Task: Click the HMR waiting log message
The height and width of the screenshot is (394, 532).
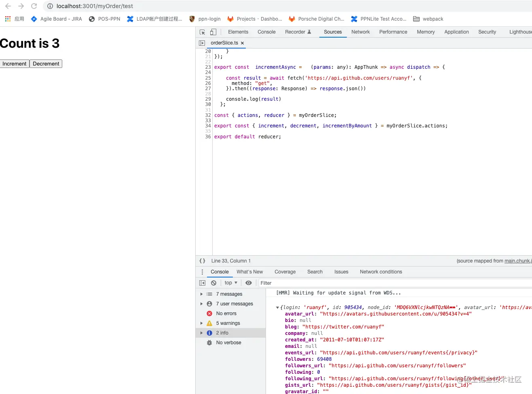Action: coord(338,293)
